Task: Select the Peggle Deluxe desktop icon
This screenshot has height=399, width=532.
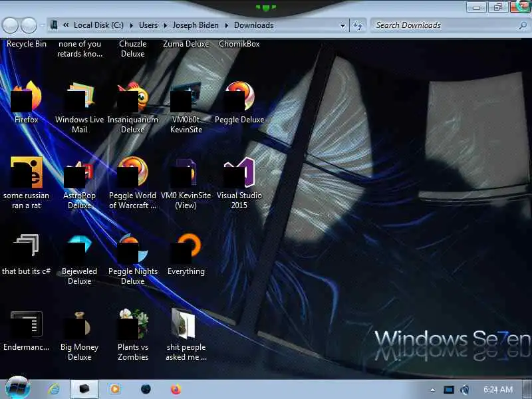Action: [239, 102]
